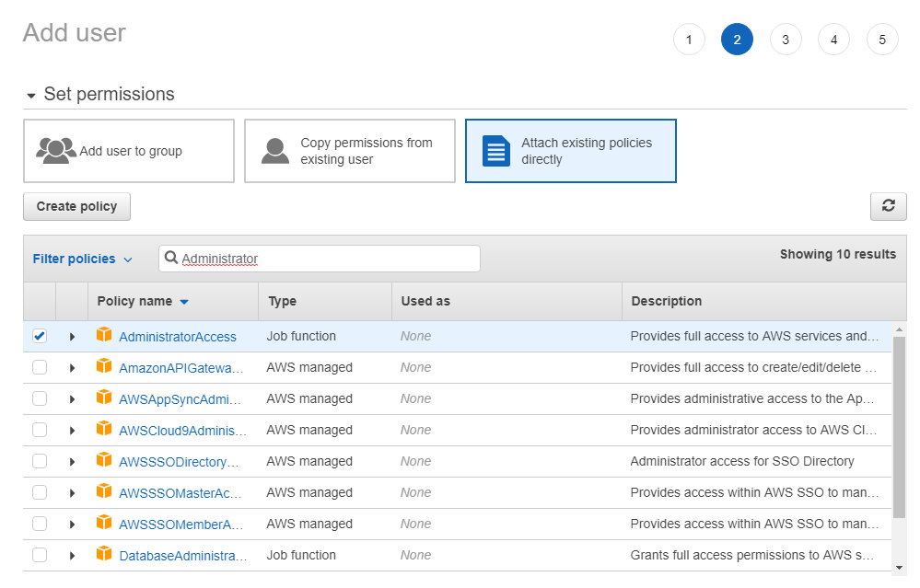Click the refresh policies icon button
This screenshot has height=588, width=920.
(x=889, y=206)
